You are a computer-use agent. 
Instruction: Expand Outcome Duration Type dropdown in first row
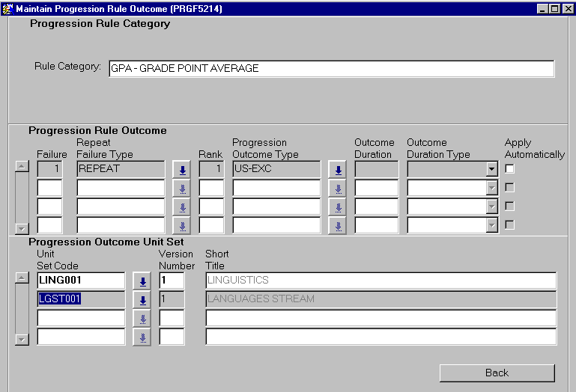coord(491,170)
